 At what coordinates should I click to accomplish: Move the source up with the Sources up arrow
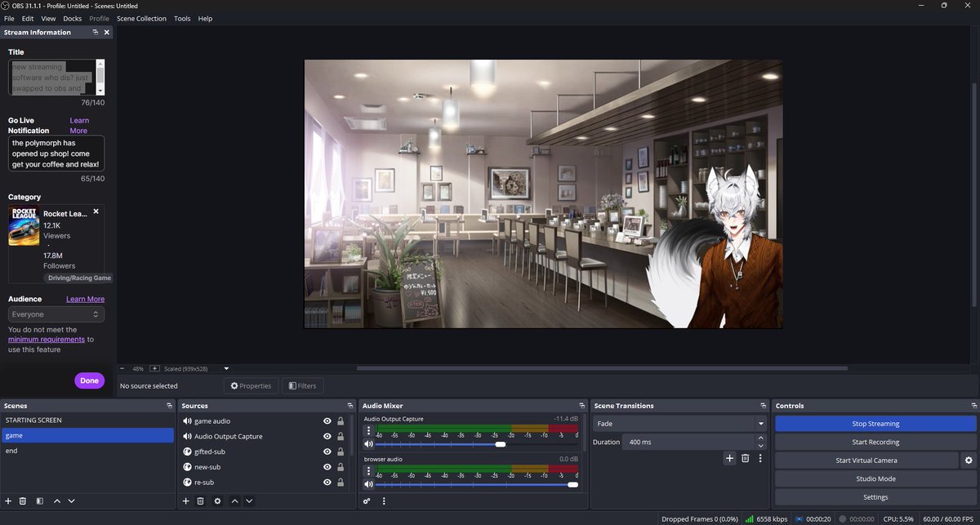[x=234, y=501]
